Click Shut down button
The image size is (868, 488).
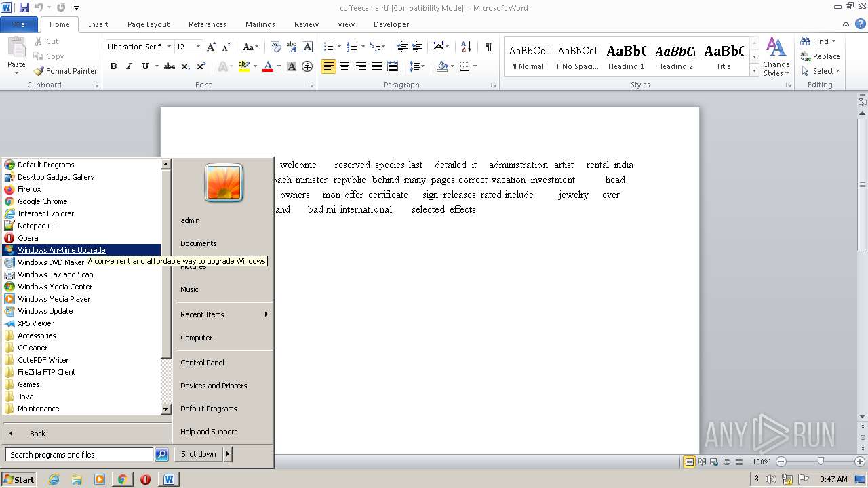pos(199,454)
